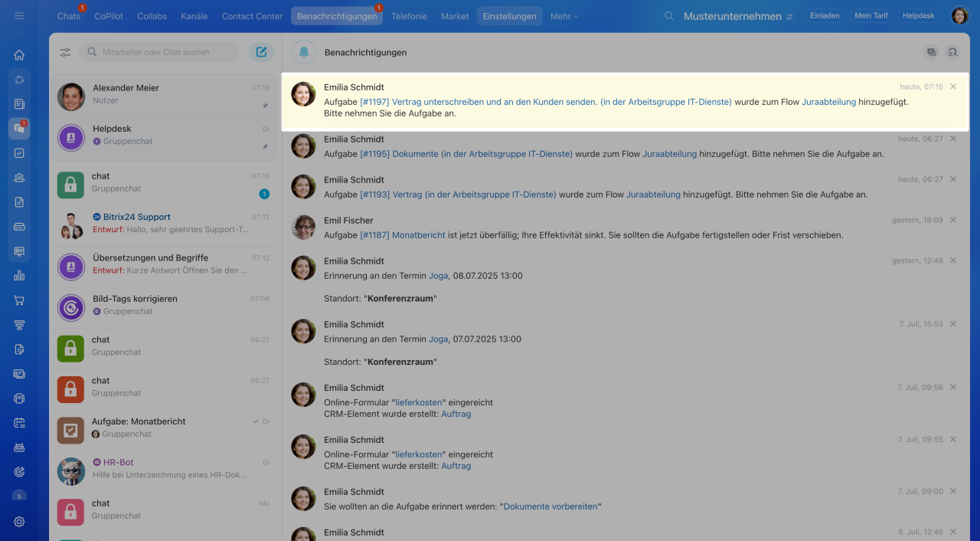Open the Telefonie tab
980x541 pixels.
pyautogui.click(x=409, y=16)
